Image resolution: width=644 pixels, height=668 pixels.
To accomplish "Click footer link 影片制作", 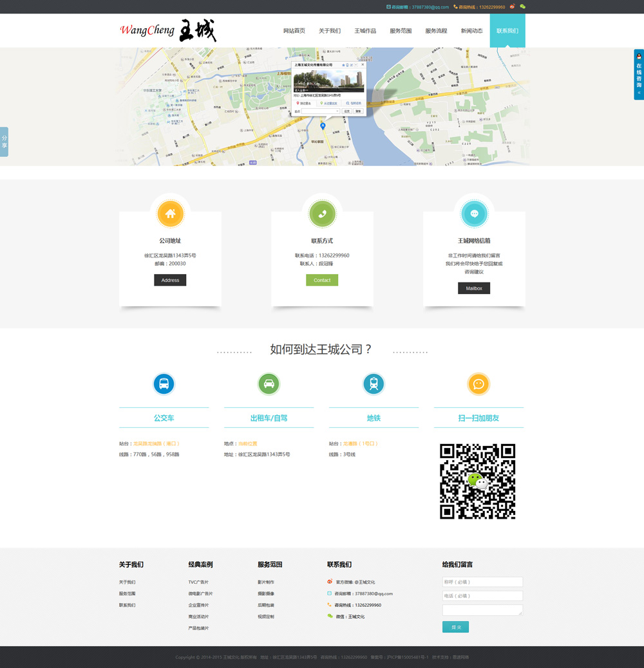I will click(x=266, y=582).
